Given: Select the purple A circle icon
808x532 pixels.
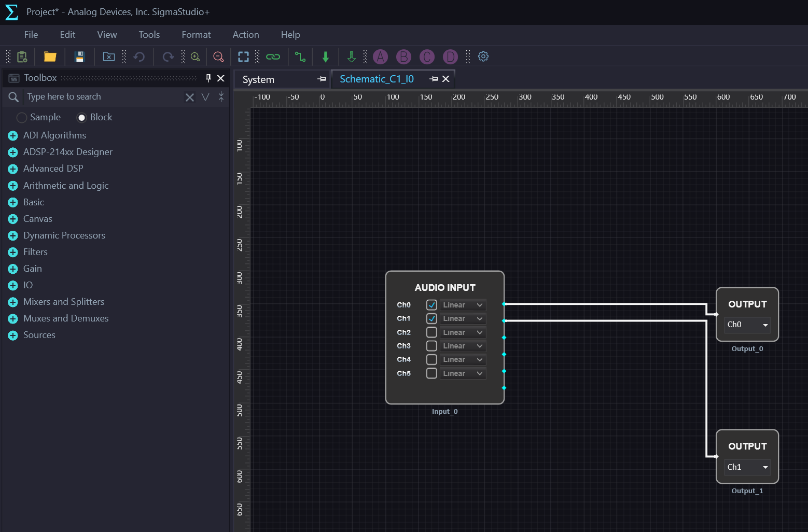Looking at the screenshot, I should (380, 57).
